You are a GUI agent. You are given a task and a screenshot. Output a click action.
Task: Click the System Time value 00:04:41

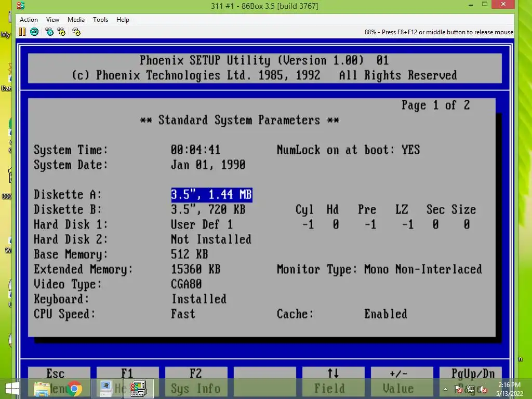point(195,150)
